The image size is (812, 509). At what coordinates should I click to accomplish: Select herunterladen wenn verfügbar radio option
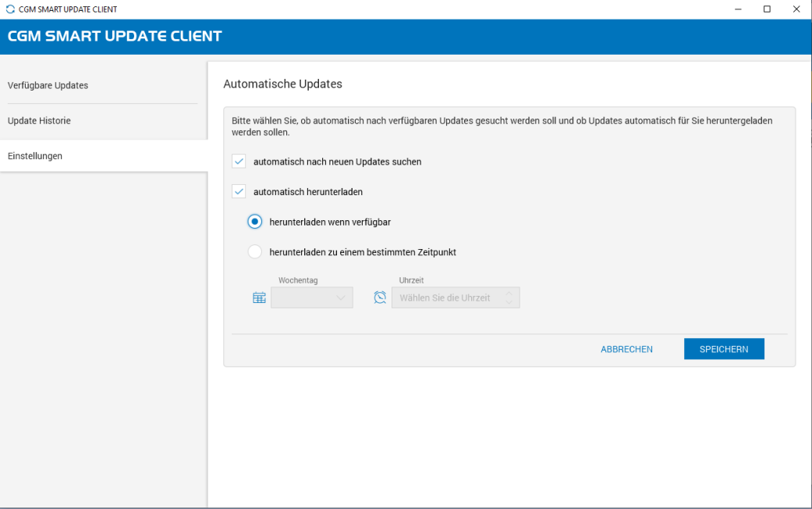[254, 222]
